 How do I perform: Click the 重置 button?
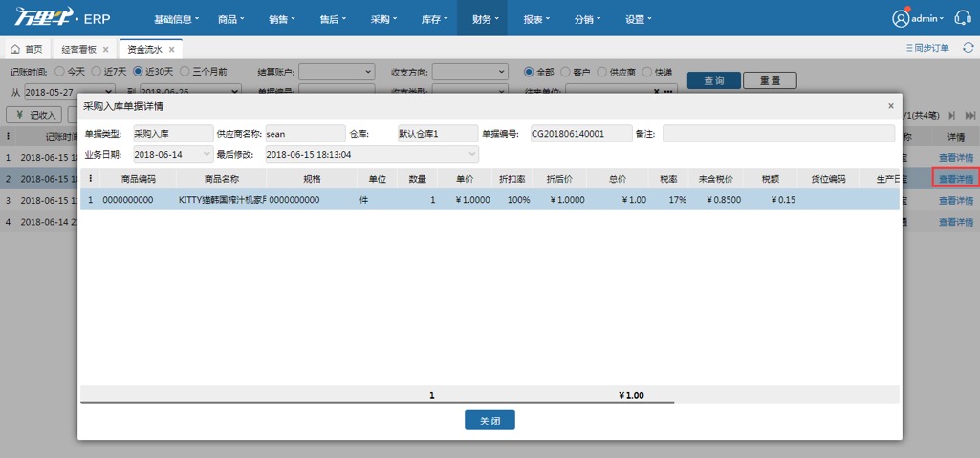[770, 80]
